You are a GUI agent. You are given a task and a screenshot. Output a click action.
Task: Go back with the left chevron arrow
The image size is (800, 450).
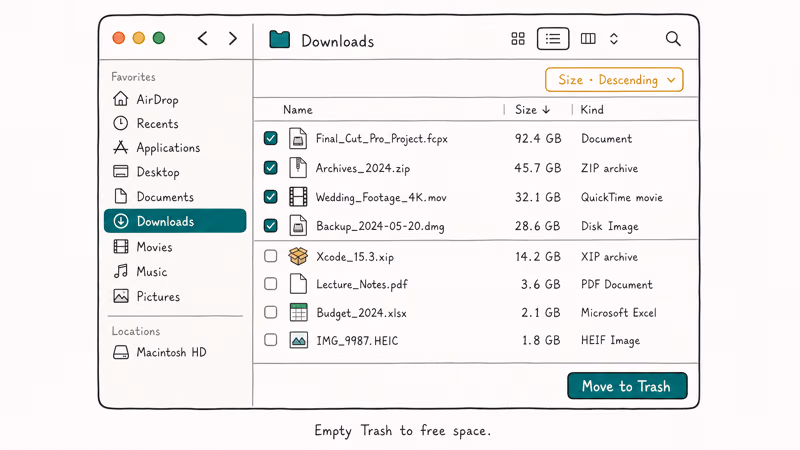[203, 38]
